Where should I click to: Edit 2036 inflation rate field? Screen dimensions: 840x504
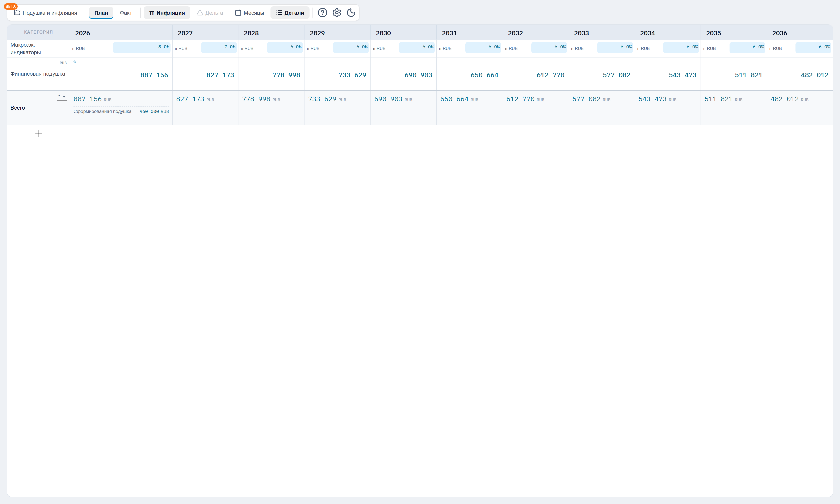(813, 47)
